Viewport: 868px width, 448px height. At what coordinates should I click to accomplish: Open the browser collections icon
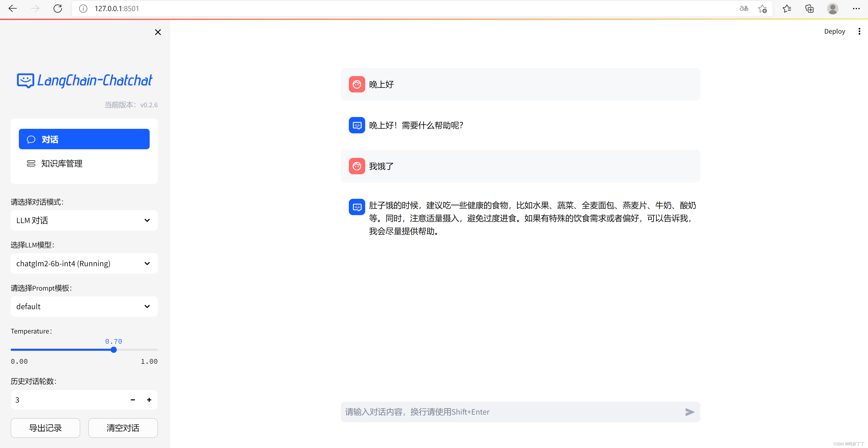[809, 9]
